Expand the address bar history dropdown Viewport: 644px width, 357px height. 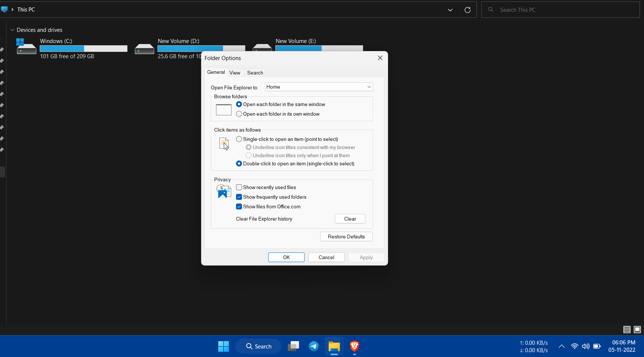pyautogui.click(x=450, y=10)
